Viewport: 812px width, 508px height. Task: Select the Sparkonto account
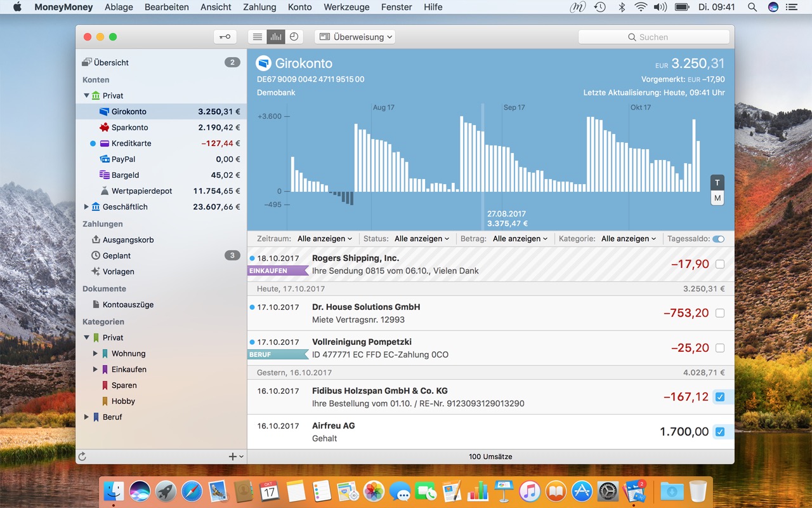129,128
